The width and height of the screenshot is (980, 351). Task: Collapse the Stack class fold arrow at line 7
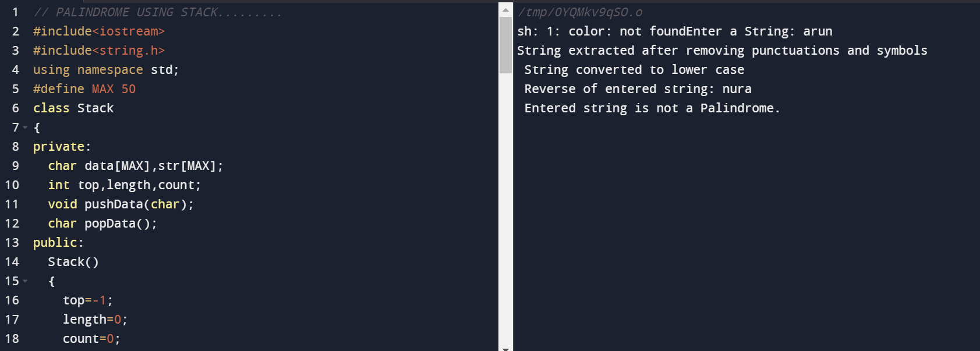point(25,127)
